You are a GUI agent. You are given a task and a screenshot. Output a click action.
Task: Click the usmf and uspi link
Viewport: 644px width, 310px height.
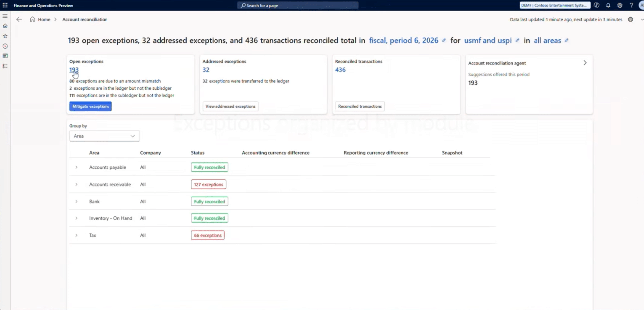488,40
